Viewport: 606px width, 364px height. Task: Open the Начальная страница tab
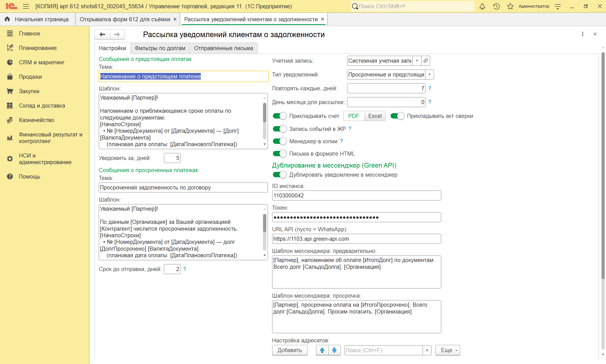[38, 19]
